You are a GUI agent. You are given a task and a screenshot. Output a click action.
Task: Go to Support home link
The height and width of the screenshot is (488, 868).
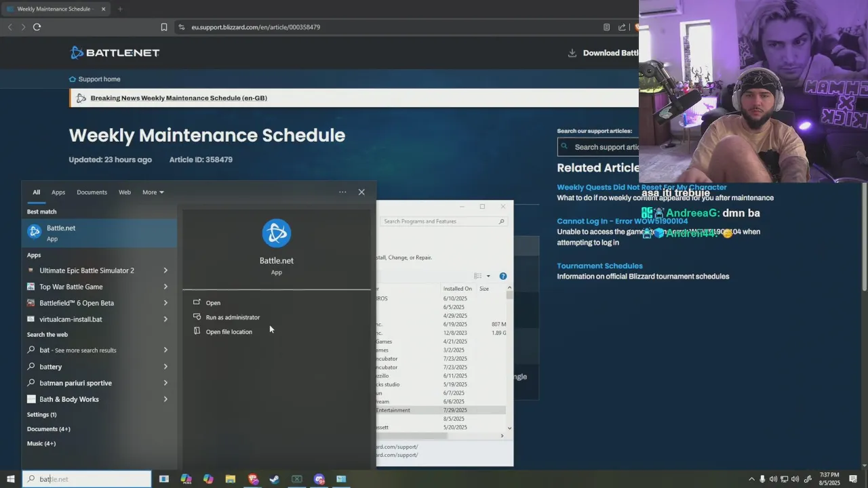click(95, 79)
